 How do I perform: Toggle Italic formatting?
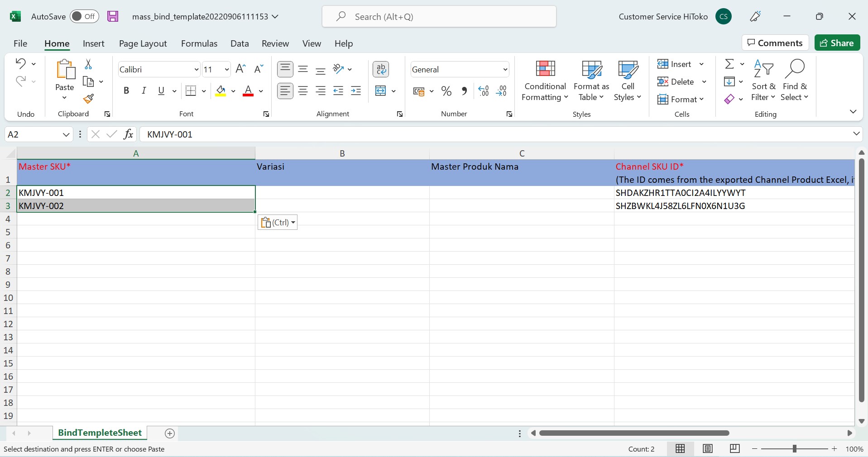point(144,91)
